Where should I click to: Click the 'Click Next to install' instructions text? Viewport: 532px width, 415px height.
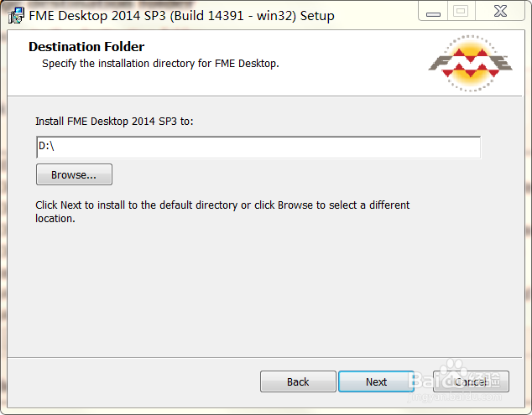(222, 211)
